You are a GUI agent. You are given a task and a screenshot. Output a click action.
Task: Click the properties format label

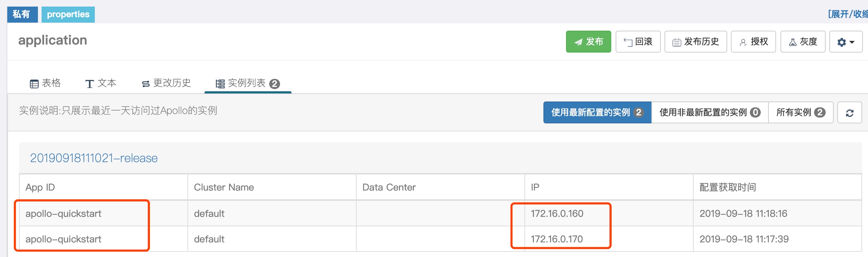click(x=68, y=15)
